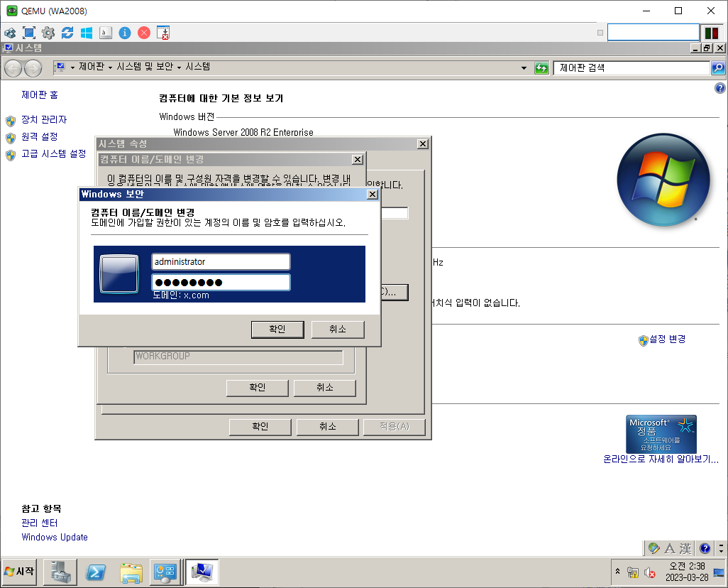Open 고급 시스템 설정 link

point(53,153)
